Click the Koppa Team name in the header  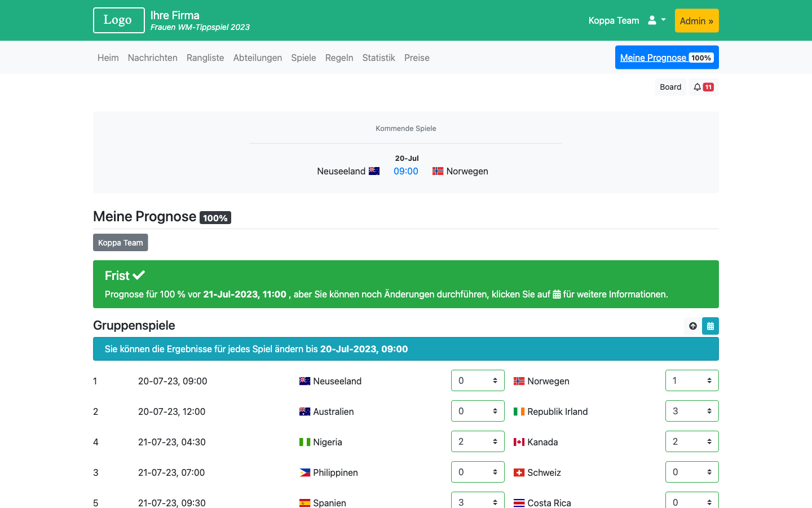tap(614, 20)
